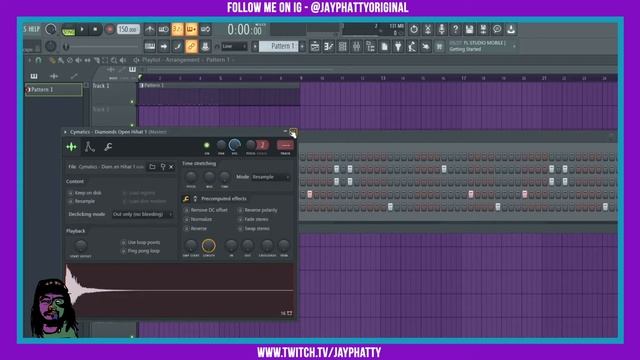Enable the Reverse checkbox
The width and height of the screenshot is (640, 360).
187,229
